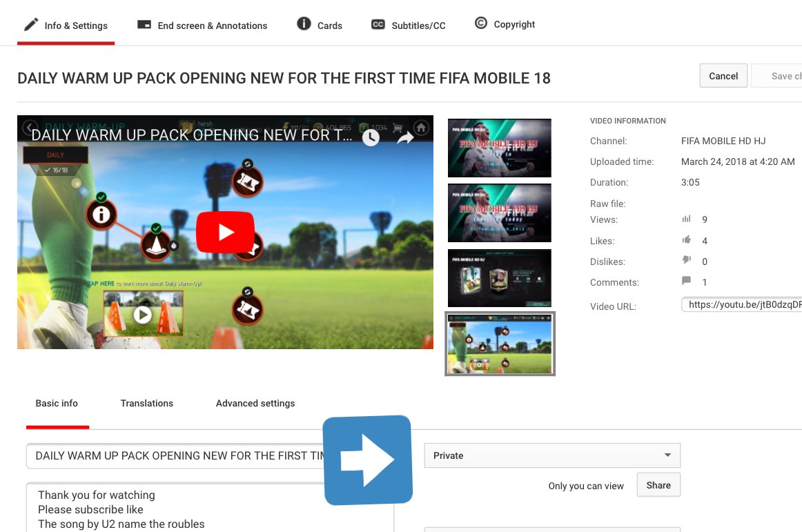The width and height of the screenshot is (802, 532).
Task: Click the views analytics bar chart icon
Action: pos(687,219)
